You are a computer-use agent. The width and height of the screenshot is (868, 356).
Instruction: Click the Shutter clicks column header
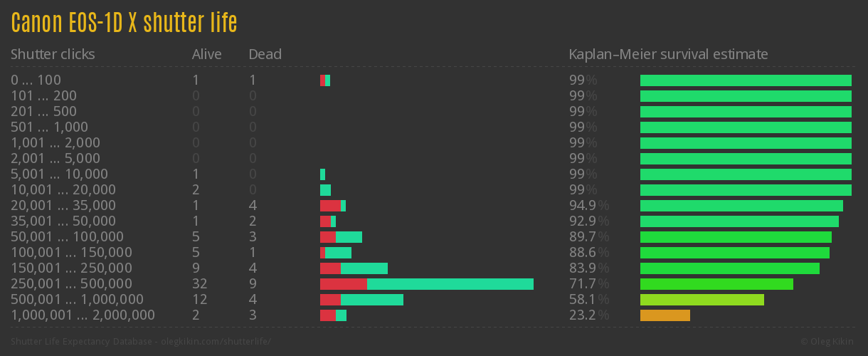[x=53, y=54]
